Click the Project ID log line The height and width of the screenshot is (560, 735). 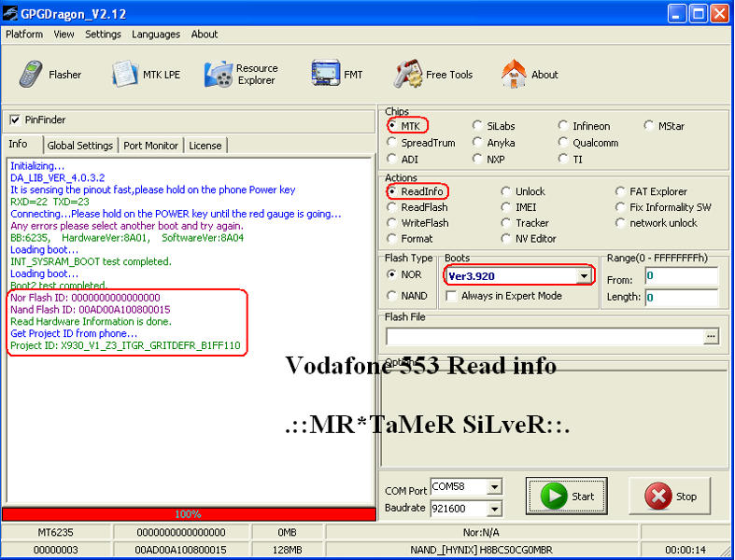pyautogui.click(x=125, y=345)
